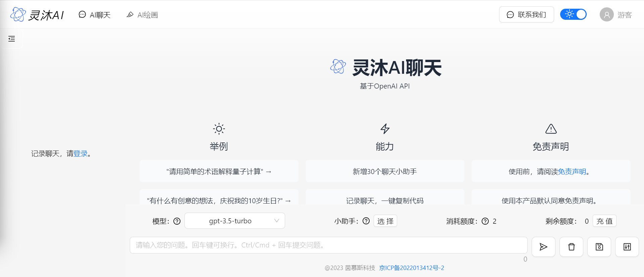Click the help icon next to 模型
This screenshot has height=277, width=644.
[x=177, y=221]
